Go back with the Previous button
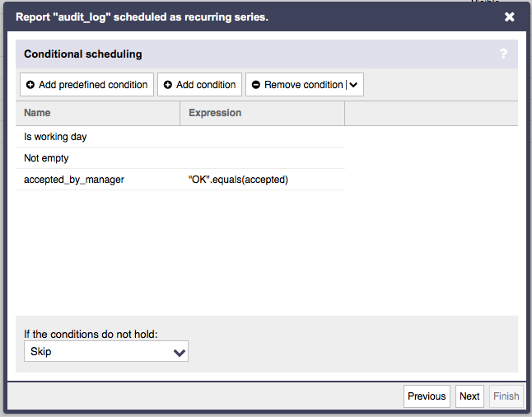 pyautogui.click(x=427, y=396)
